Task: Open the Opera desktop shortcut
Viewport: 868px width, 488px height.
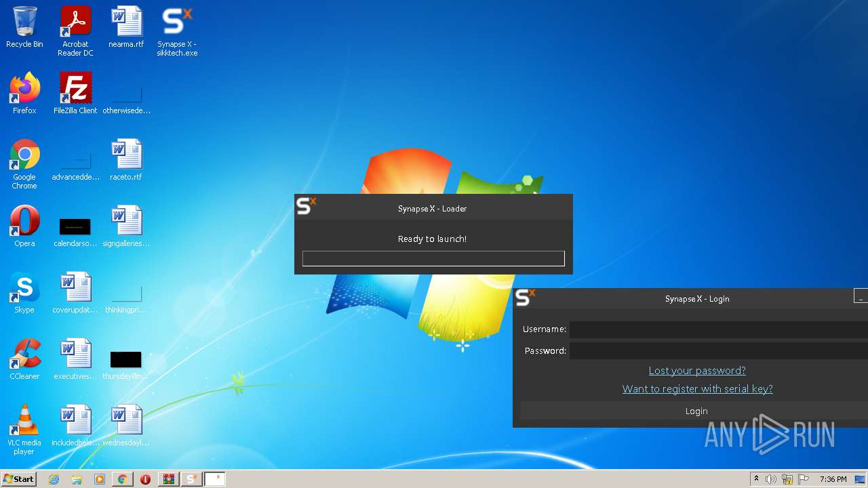Action: 24,226
